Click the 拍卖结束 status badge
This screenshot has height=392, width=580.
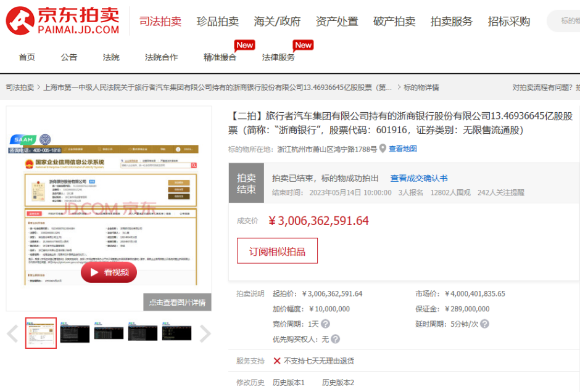(246, 183)
